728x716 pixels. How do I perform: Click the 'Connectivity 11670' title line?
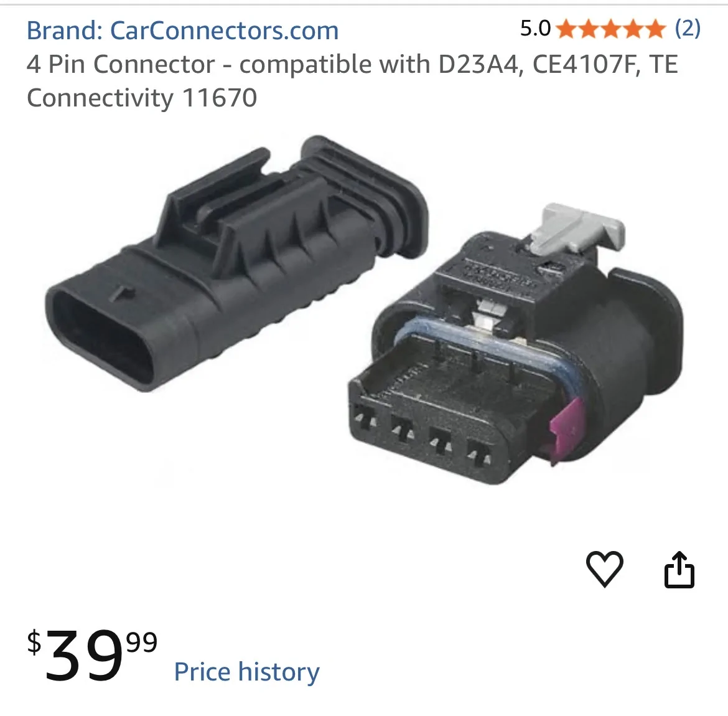pyautogui.click(x=142, y=98)
